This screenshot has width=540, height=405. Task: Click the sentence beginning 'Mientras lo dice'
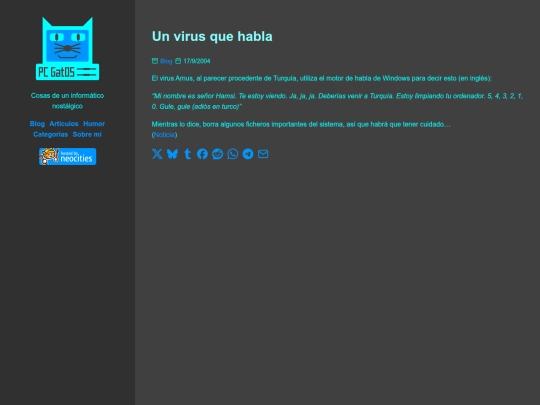point(301,124)
